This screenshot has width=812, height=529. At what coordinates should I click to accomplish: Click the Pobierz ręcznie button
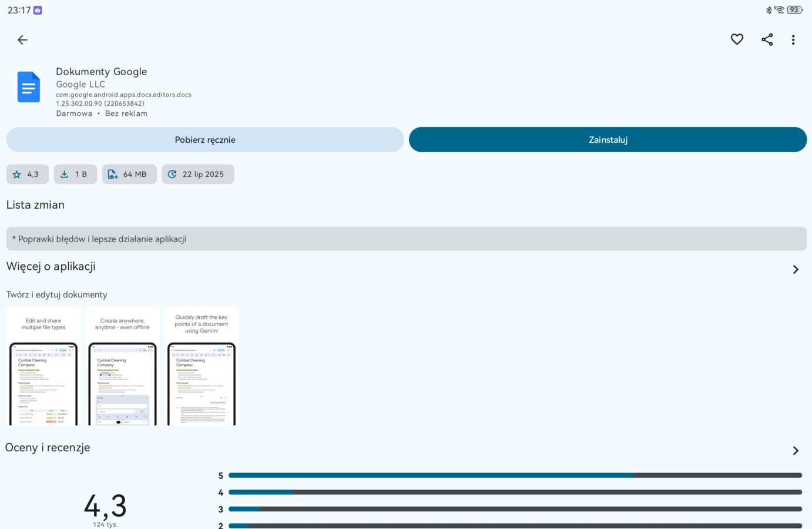point(205,140)
